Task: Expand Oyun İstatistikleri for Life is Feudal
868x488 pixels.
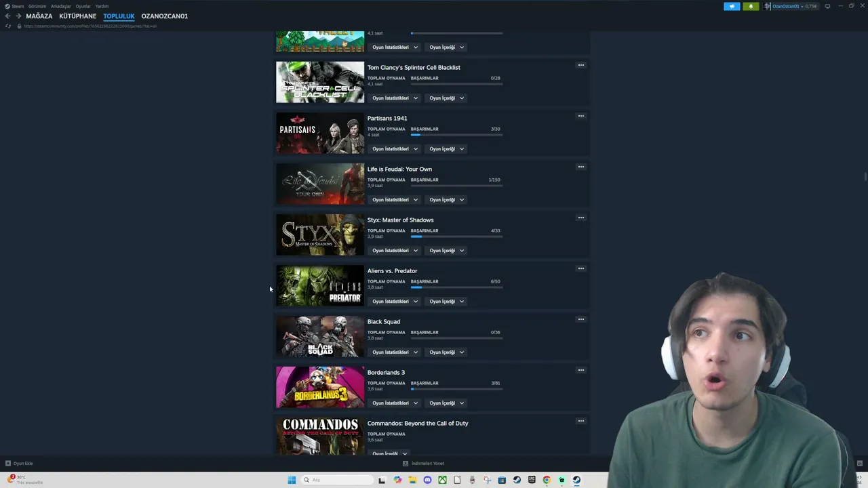Action: 395,199
